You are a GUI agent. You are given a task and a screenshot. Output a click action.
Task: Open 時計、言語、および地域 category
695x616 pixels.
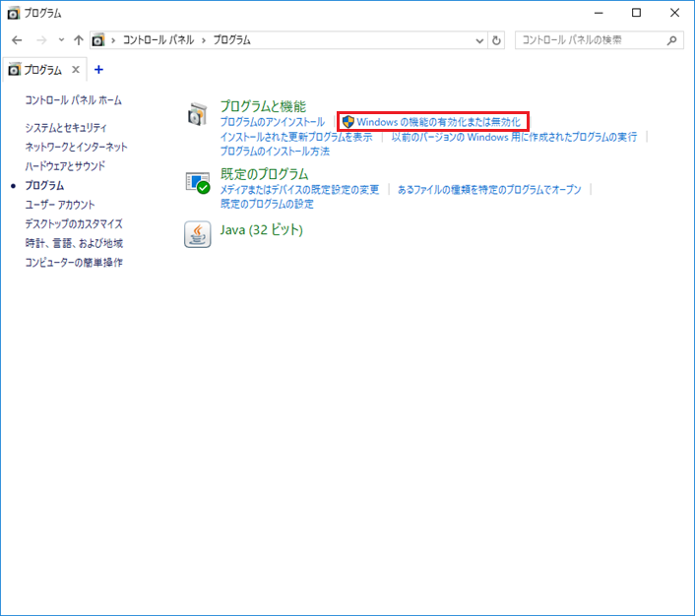74,243
